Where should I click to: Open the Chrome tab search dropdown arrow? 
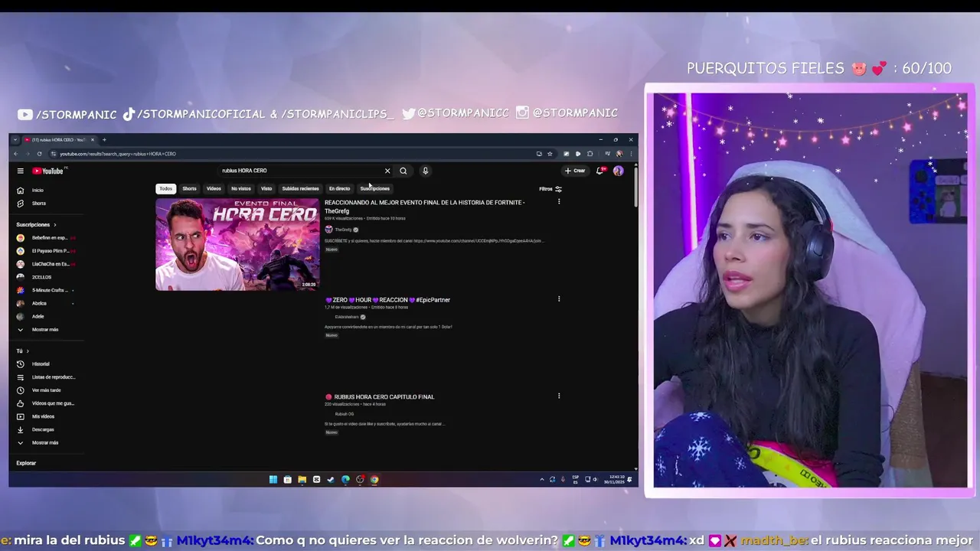click(x=15, y=140)
